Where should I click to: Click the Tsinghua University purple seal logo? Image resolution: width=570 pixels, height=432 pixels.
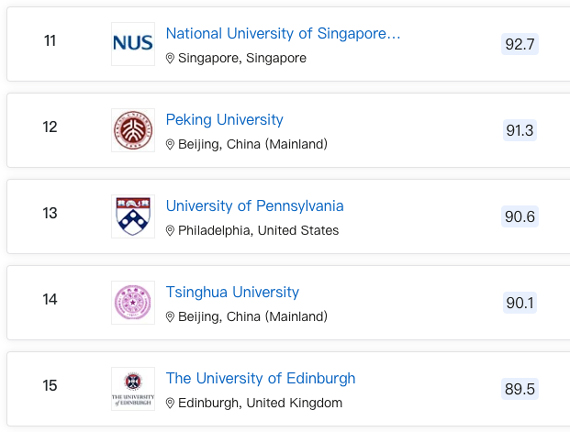133,303
